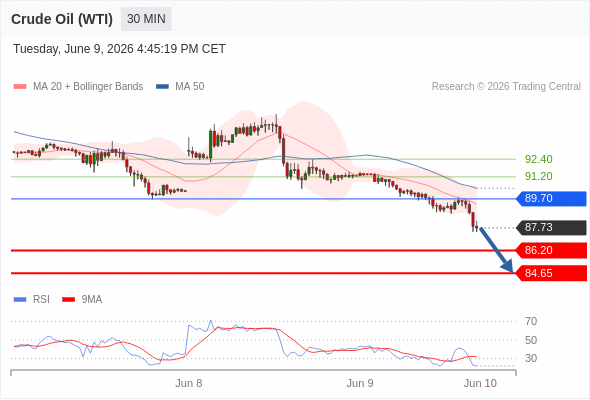Image resolution: width=590 pixels, height=400 pixels.
Task: Click the RSI 50 level label
Action: pyautogui.click(x=531, y=340)
